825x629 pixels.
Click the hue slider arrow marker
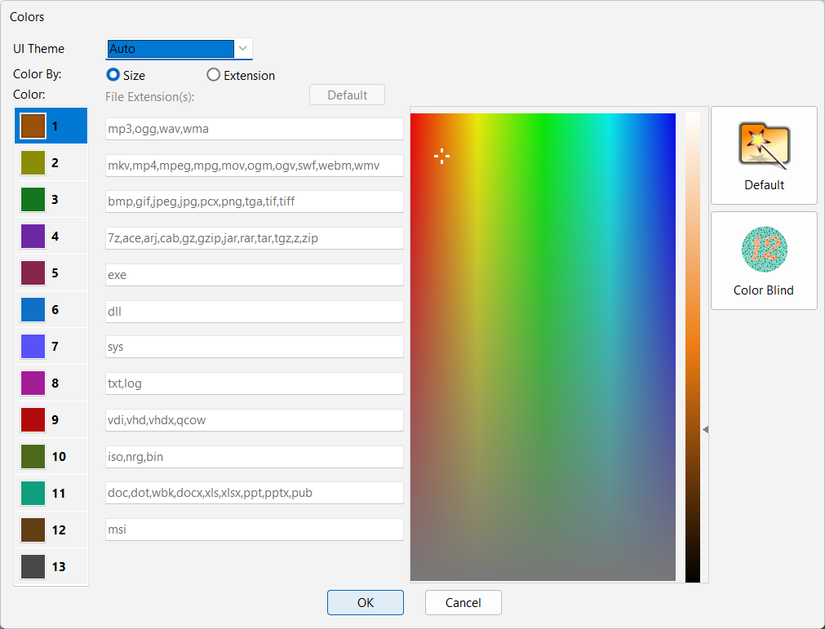[x=706, y=428]
